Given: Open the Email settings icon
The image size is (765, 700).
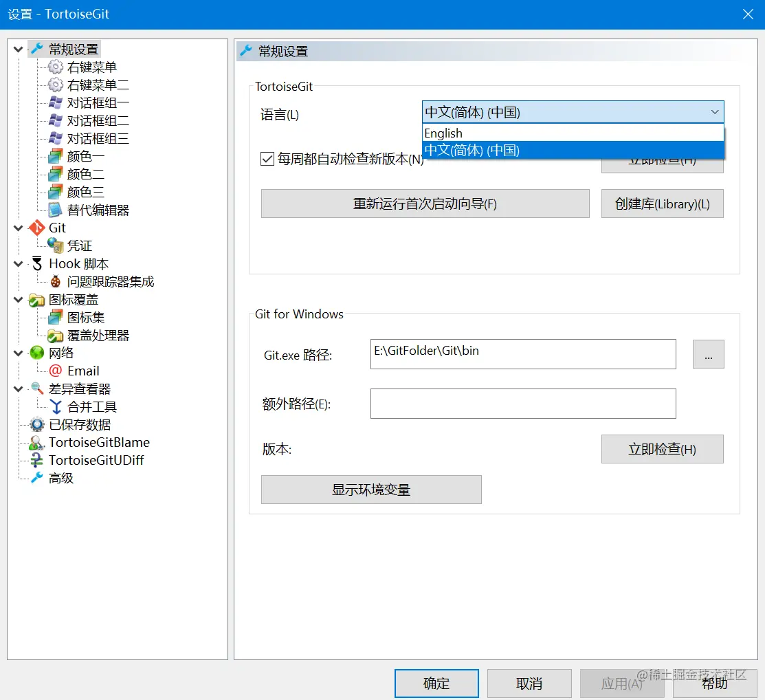Looking at the screenshot, I should pyautogui.click(x=54, y=371).
